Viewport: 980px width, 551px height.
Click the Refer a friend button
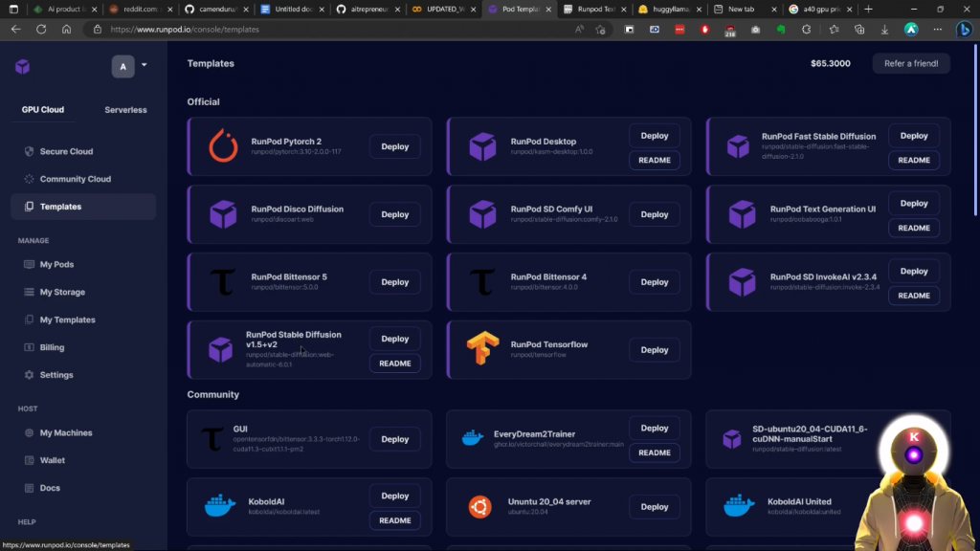click(x=910, y=63)
